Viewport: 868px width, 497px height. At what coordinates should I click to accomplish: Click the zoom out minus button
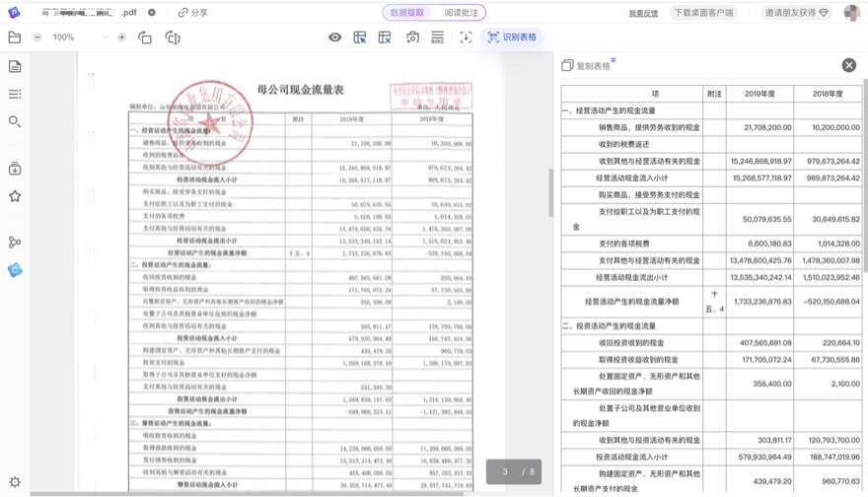coord(37,37)
